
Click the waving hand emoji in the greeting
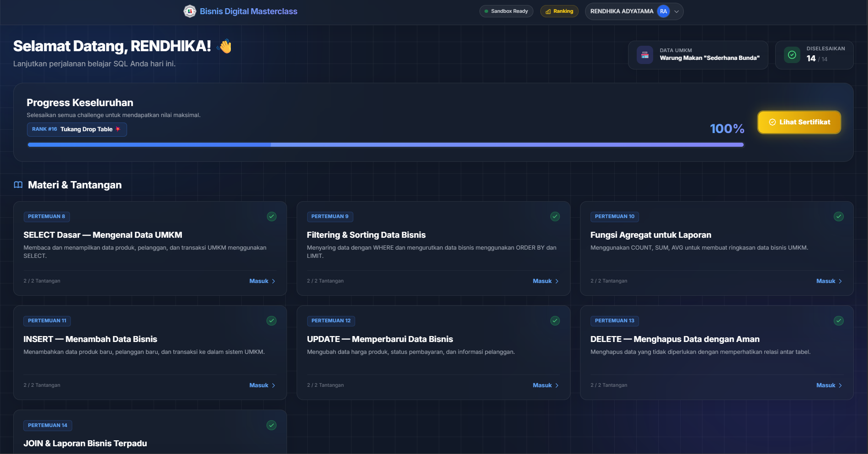[x=225, y=46]
